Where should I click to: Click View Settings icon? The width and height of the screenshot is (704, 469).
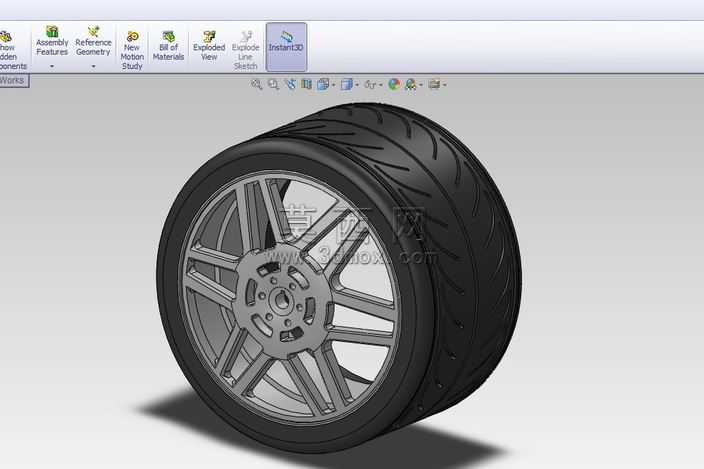click(x=434, y=84)
